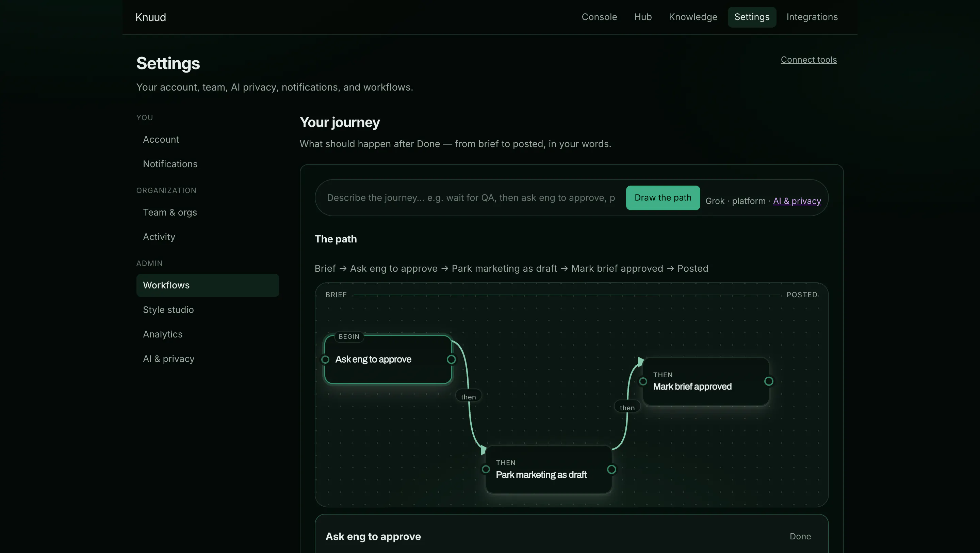The height and width of the screenshot is (553, 980).
Task: Go to the Hub tab
Action: pos(643,17)
